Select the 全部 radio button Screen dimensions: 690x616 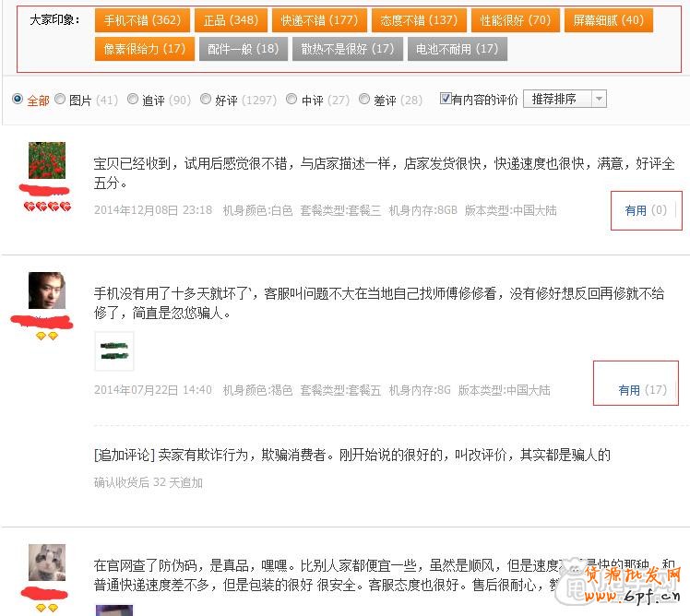click(x=18, y=100)
